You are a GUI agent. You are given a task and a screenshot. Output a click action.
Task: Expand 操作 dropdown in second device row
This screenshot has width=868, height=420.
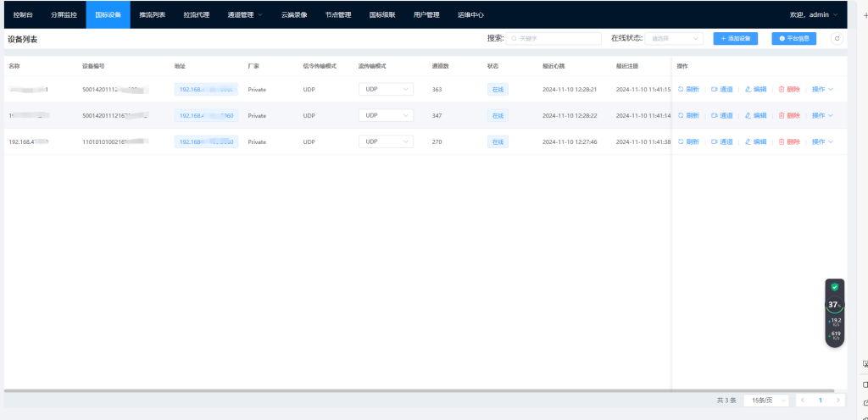point(822,116)
